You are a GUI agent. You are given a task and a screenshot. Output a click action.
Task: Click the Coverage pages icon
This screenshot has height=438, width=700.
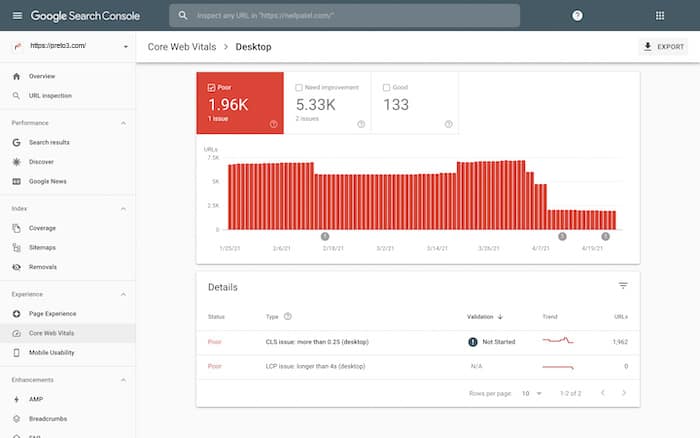pyautogui.click(x=17, y=228)
